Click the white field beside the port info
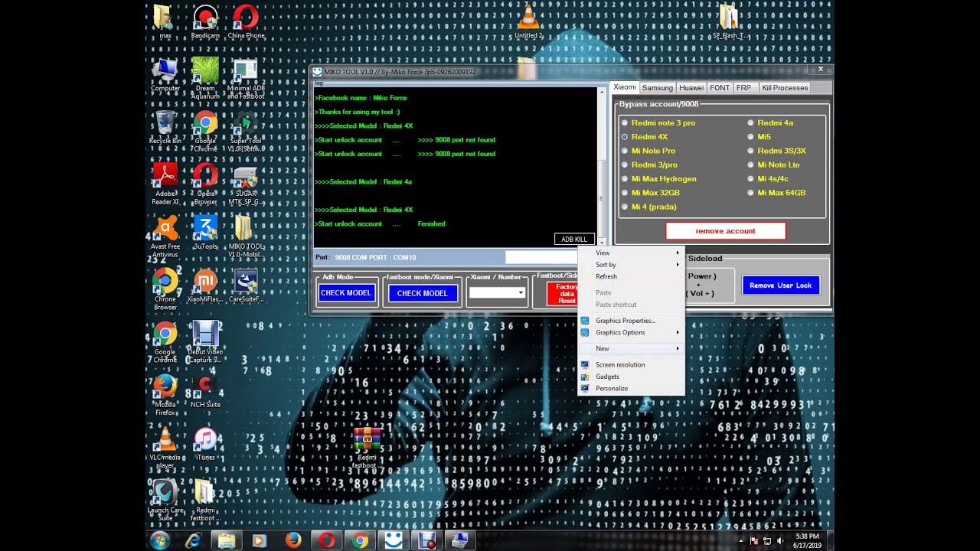Screen dimensions: 980x551 coord(541,257)
